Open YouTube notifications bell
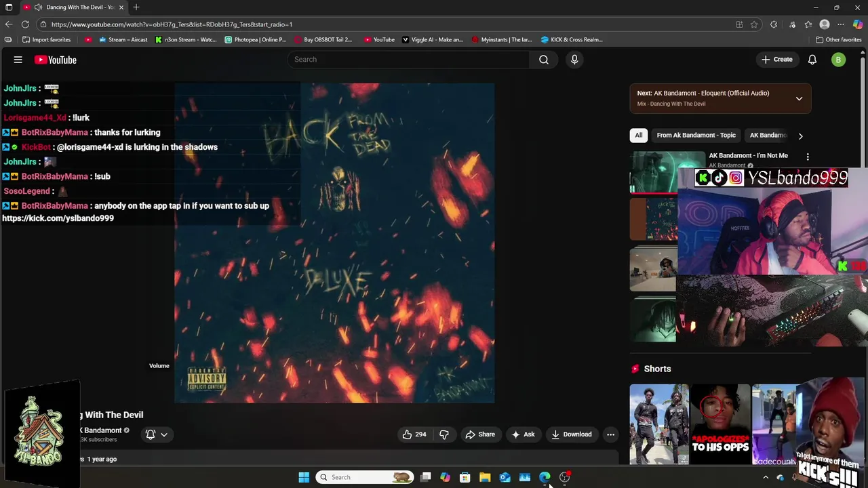The height and width of the screenshot is (488, 868). pyautogui.click(x=812, y=60)
